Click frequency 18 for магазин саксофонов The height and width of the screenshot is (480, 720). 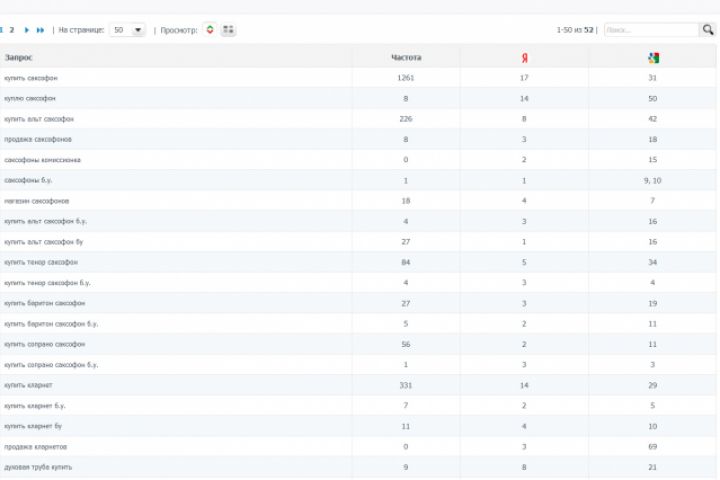coord(406,201)
